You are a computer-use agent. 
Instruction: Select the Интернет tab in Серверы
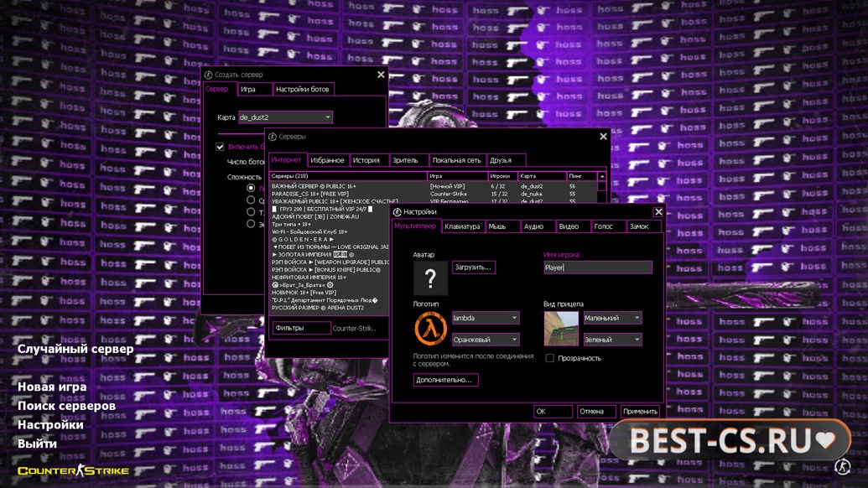tap(287, 160)
